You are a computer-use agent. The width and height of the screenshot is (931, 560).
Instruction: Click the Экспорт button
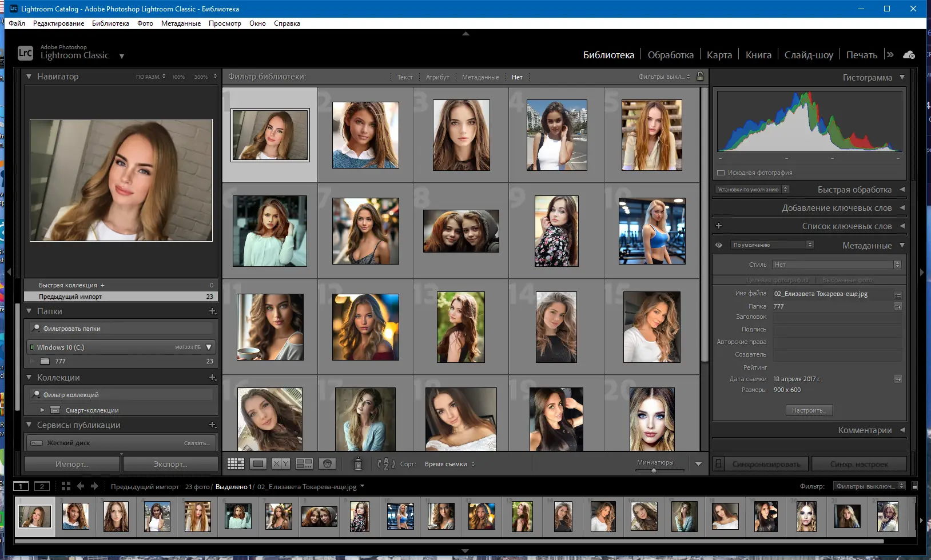[170, 464]
